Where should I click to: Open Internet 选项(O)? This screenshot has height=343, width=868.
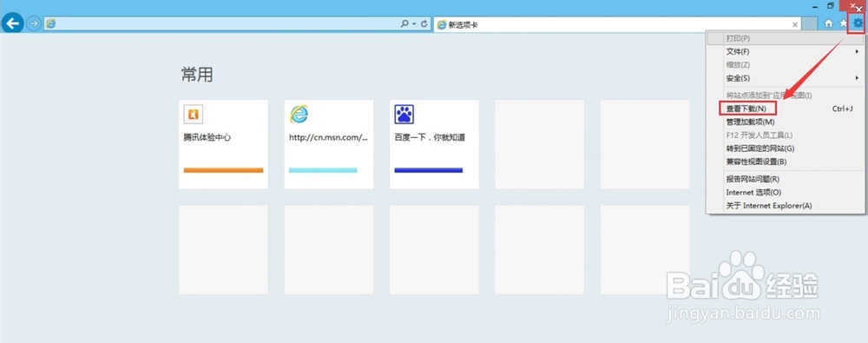786,192
